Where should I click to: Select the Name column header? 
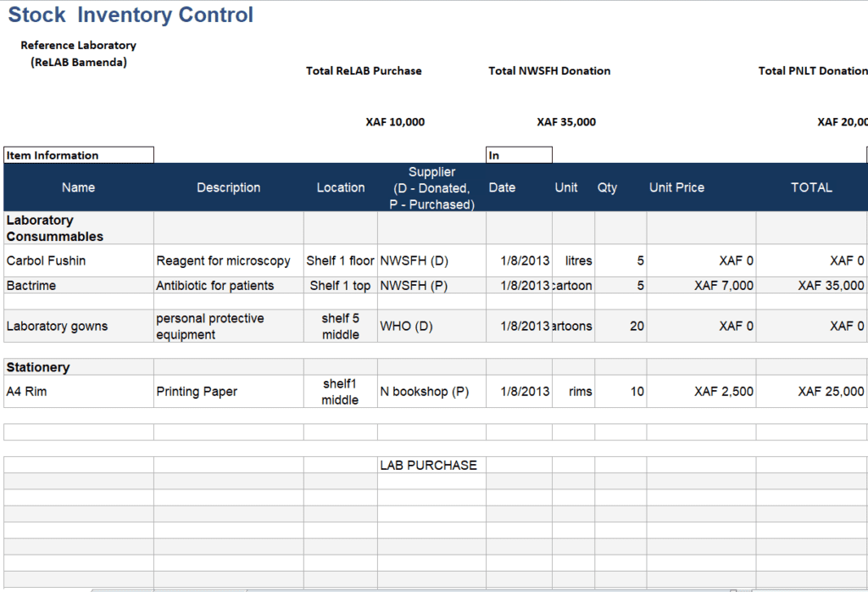(79, 187)
